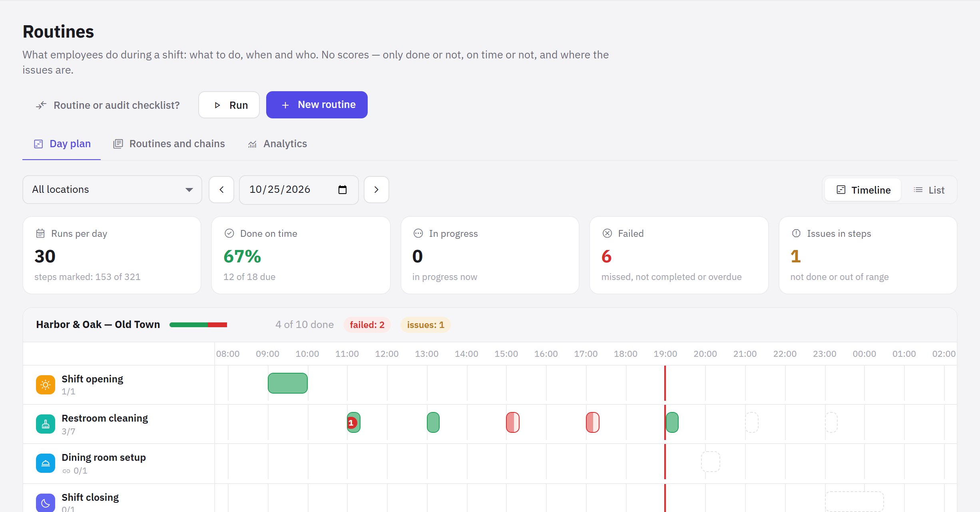
Task: Click the red issue badge on 11:00 restroom run
Action: 351,423
